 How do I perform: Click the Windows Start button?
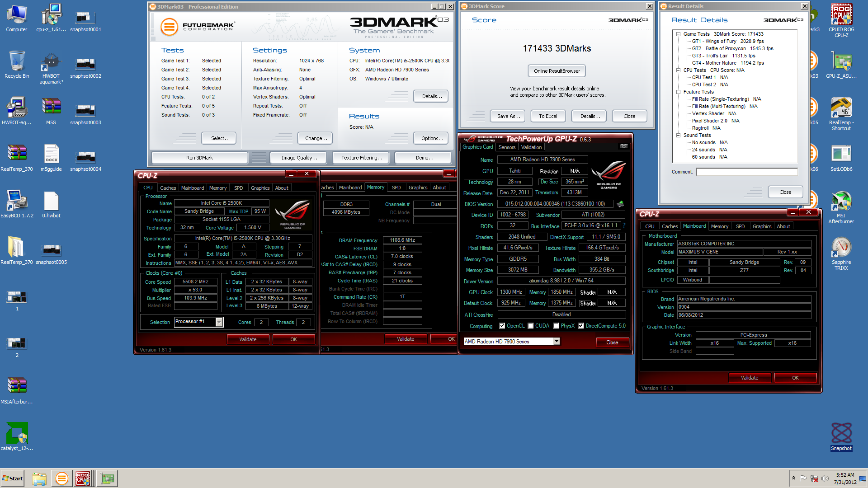tap(13, 479)
